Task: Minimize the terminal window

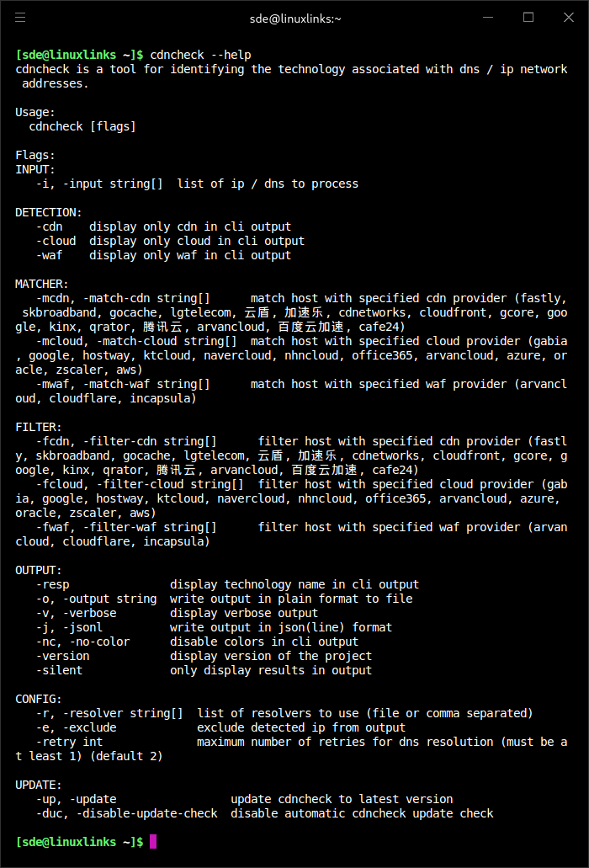Action: click(x=488, y=18)
